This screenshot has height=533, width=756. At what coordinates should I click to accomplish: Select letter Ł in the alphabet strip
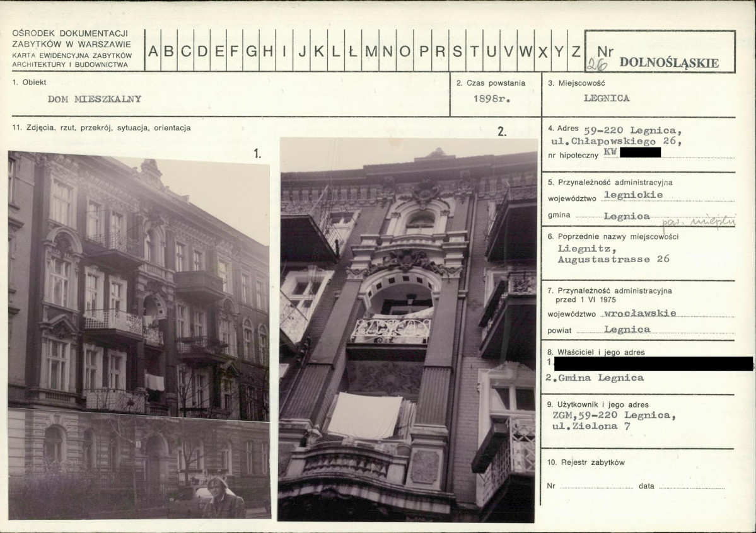click(x=352, y=52)
